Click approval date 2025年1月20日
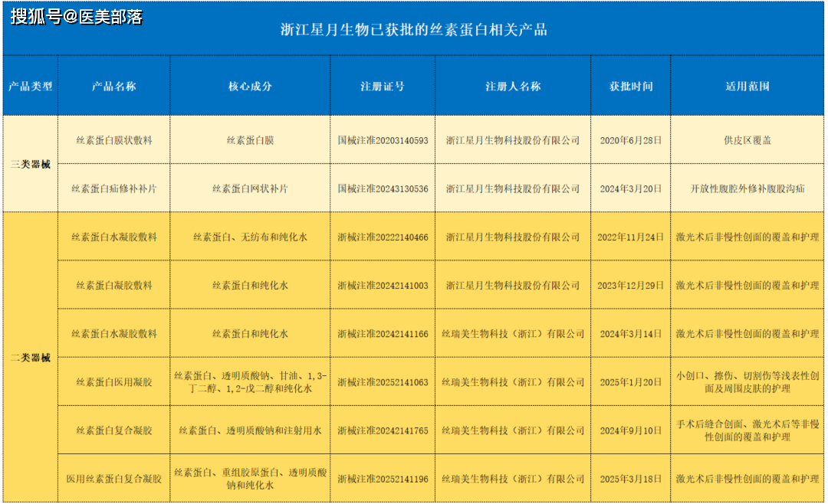The image size is (828, 504). [631, 382]
